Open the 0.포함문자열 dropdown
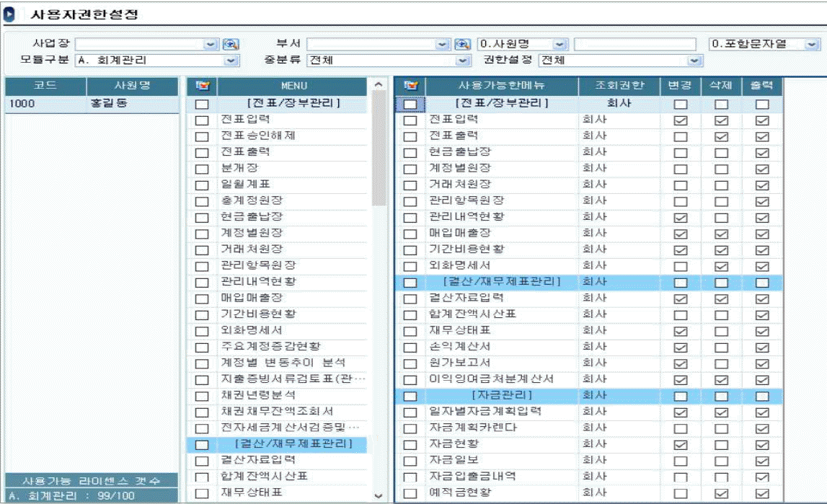Image resolution: width=827 pixels, height=504 pixels. [812, 45]
